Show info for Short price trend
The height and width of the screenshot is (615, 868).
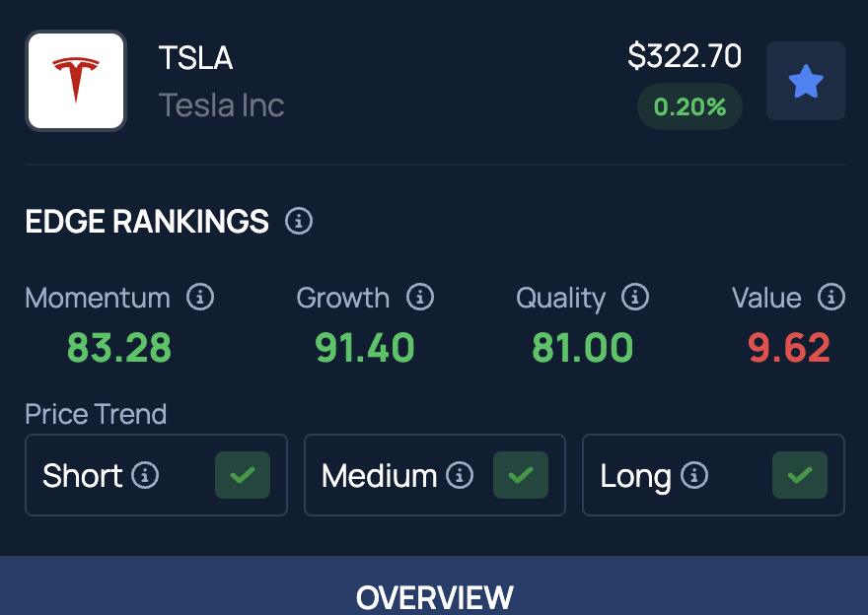(145, 475)
